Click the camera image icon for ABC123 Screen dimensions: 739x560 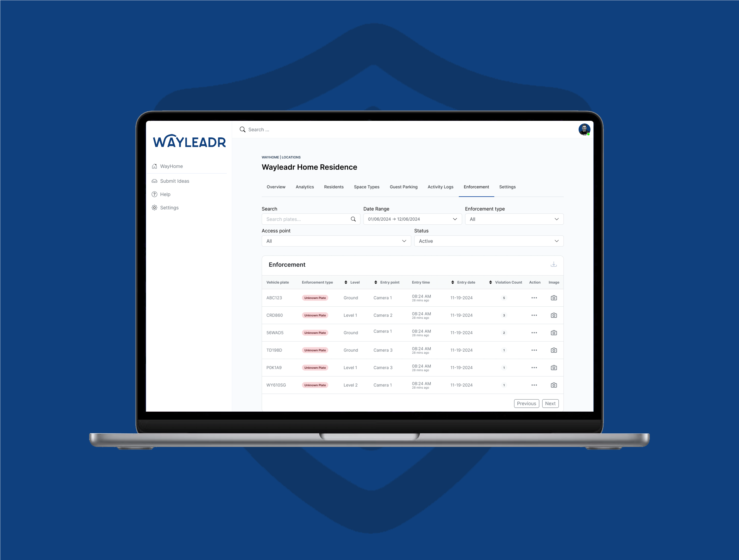click(554, 297)
